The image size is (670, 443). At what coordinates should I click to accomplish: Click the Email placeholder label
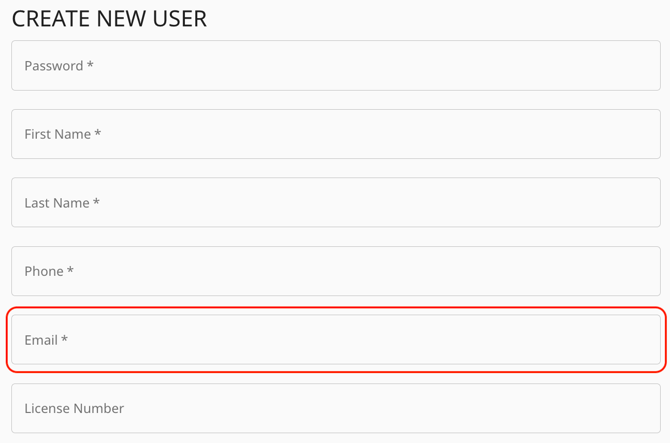click(x=41, y=340)
